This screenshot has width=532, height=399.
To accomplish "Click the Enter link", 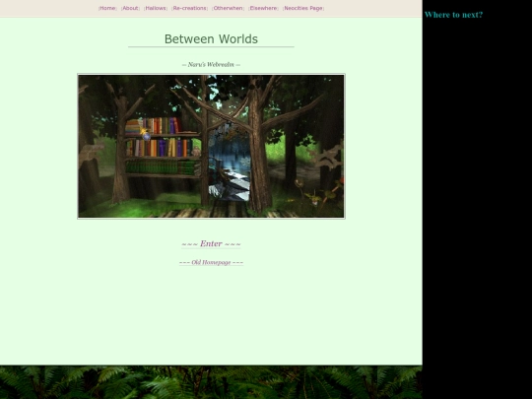I will click(x=211, y=243).
